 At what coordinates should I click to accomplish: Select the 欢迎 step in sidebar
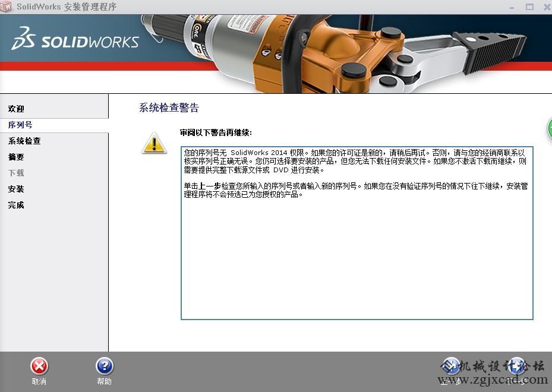(16, 109)
